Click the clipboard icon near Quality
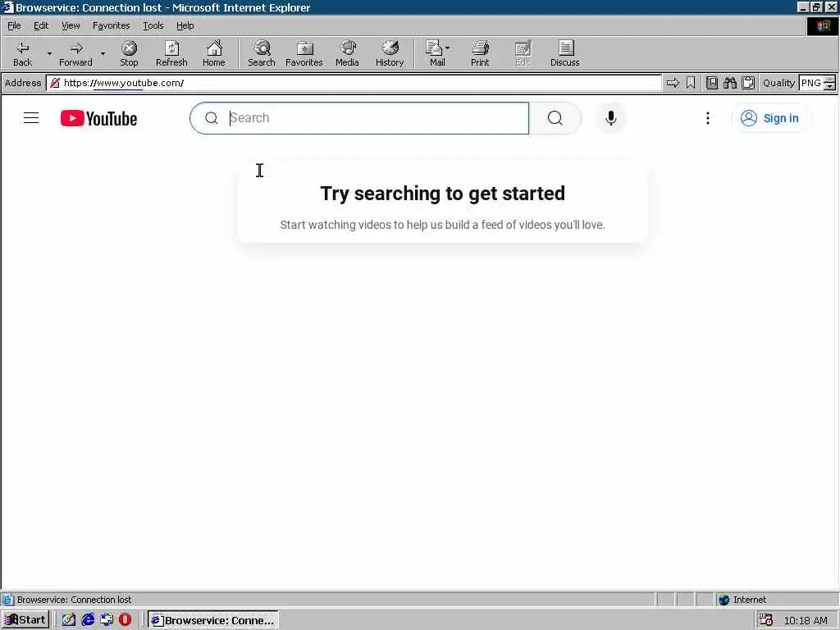The height and width of the screenshot is (630, 840). coord(748,83)
